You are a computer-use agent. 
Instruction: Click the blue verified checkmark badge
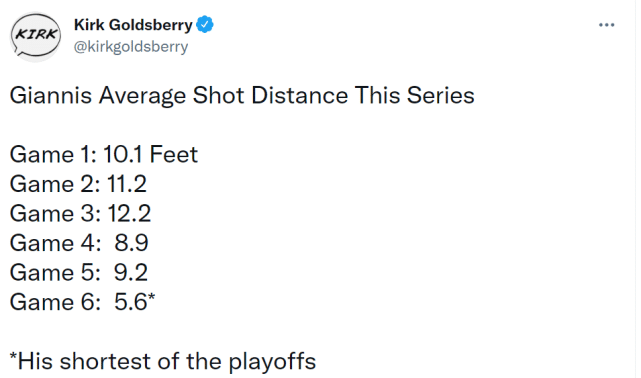coord(205,25)
